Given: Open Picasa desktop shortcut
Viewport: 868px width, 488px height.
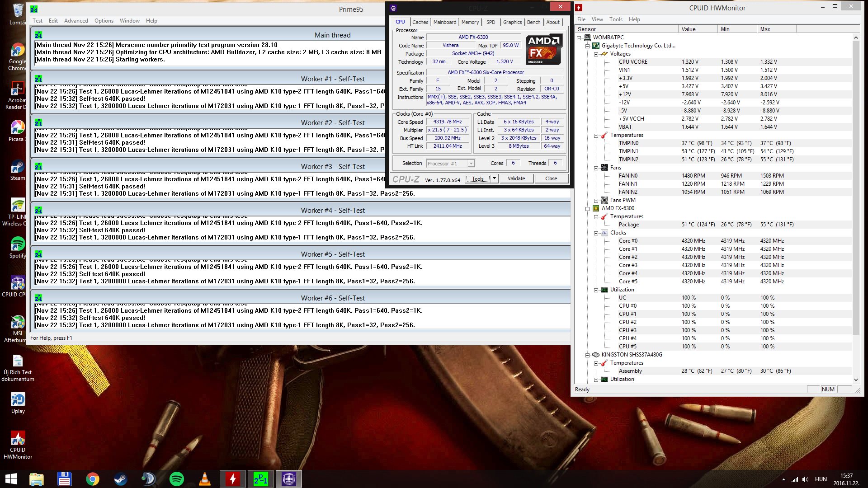Looking at the screenshot, I should point(18,131).
